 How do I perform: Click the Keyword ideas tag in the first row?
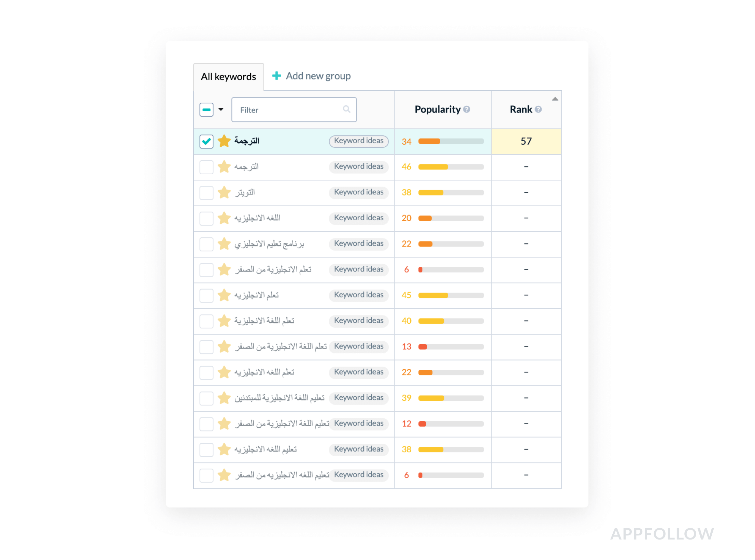pos(359,141)
